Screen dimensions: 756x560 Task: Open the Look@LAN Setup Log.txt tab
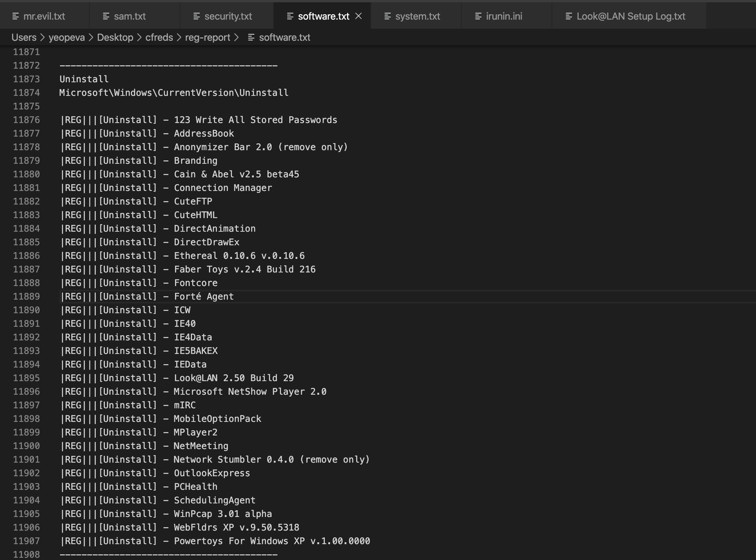click(631, 16)
